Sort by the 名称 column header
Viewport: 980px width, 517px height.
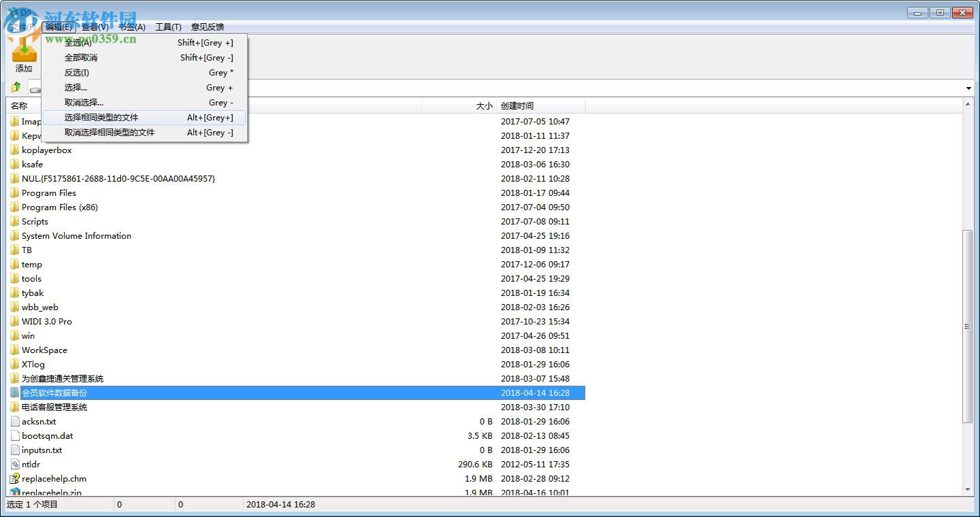pos(214,105)
